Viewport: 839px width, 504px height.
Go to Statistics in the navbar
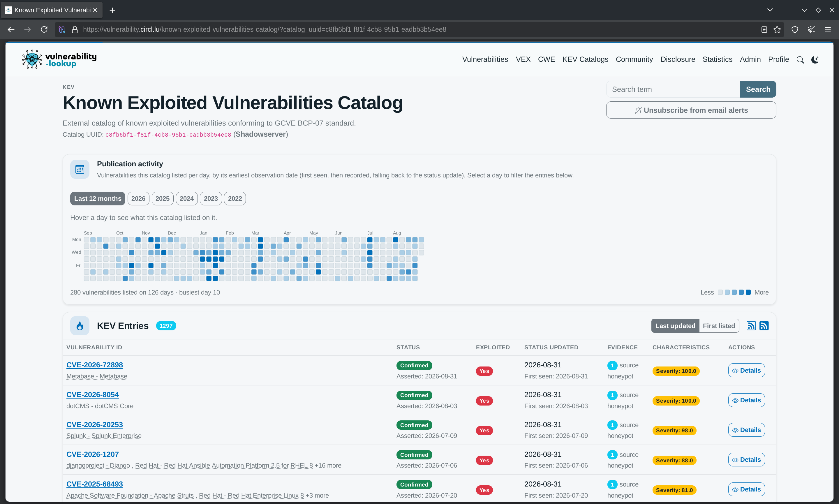718,59
